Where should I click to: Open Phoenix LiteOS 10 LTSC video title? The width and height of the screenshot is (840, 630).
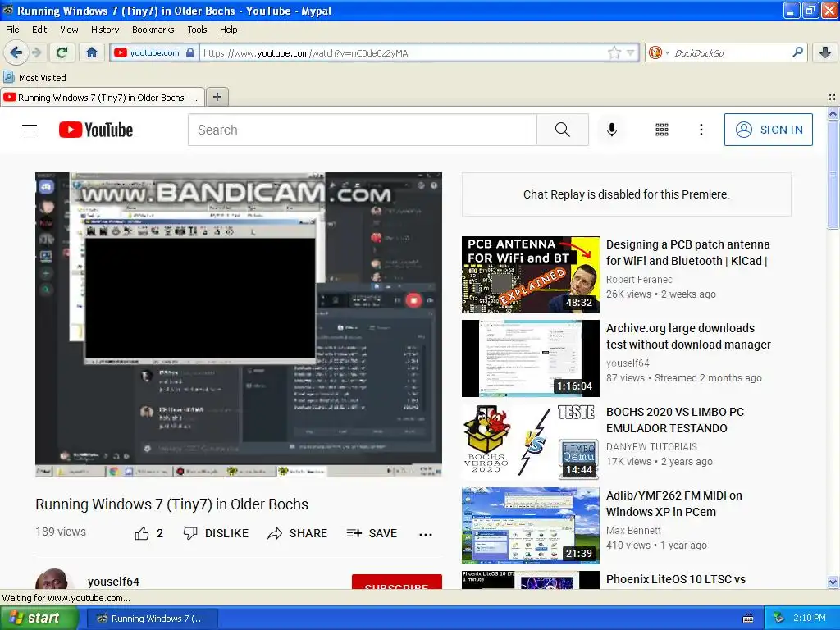pyautogui.click(x=676, y=579)
